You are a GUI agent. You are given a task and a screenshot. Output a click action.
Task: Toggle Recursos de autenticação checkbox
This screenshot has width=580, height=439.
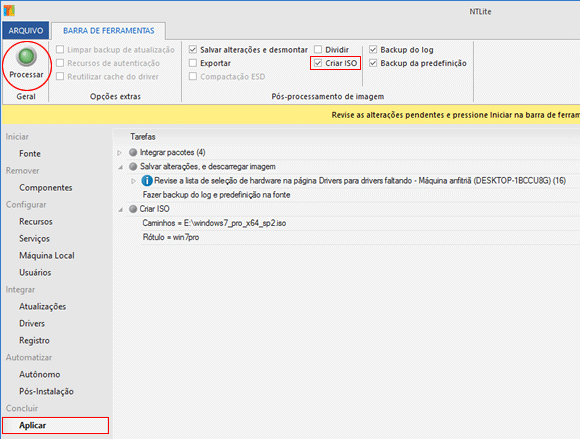60,63
